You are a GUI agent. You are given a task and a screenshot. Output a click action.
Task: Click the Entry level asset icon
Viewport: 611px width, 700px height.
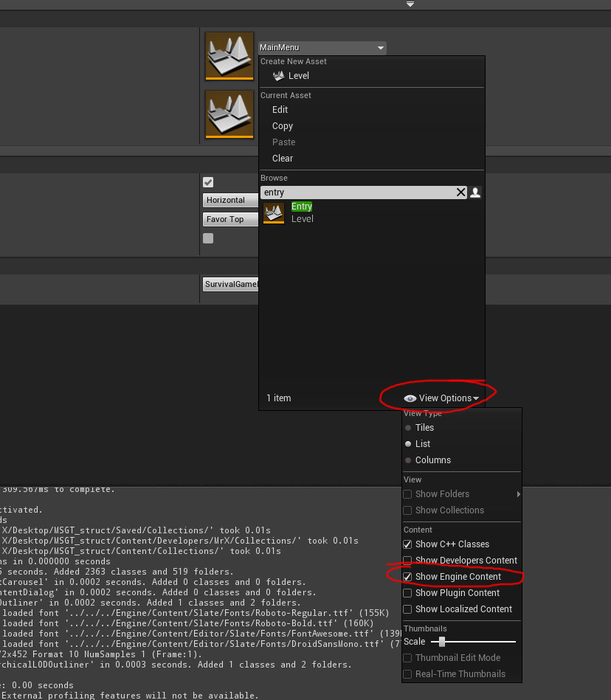(x=274, y=213)
